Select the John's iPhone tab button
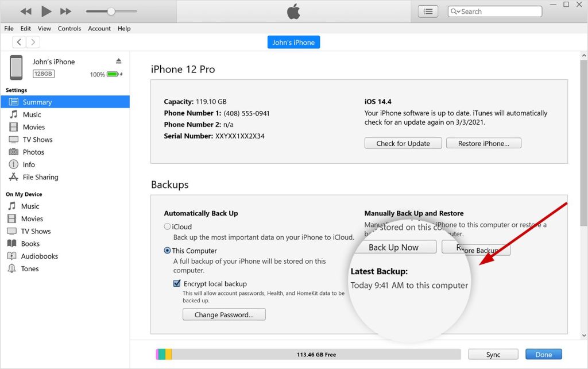 [x=293, y=43]
